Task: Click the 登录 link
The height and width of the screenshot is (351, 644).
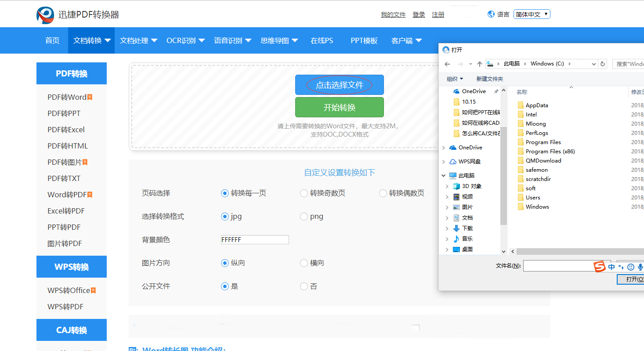Action: [419, 14]
